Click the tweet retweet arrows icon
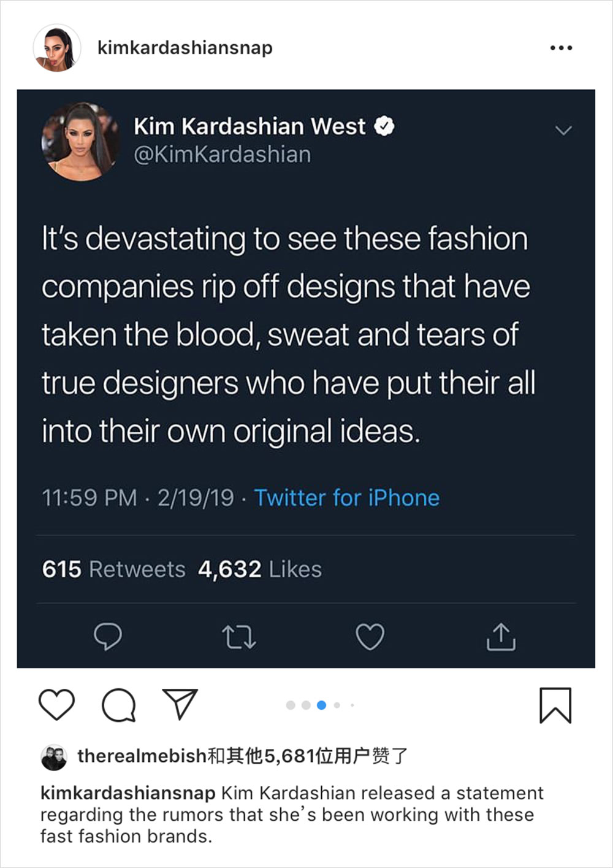 (238, 637)
